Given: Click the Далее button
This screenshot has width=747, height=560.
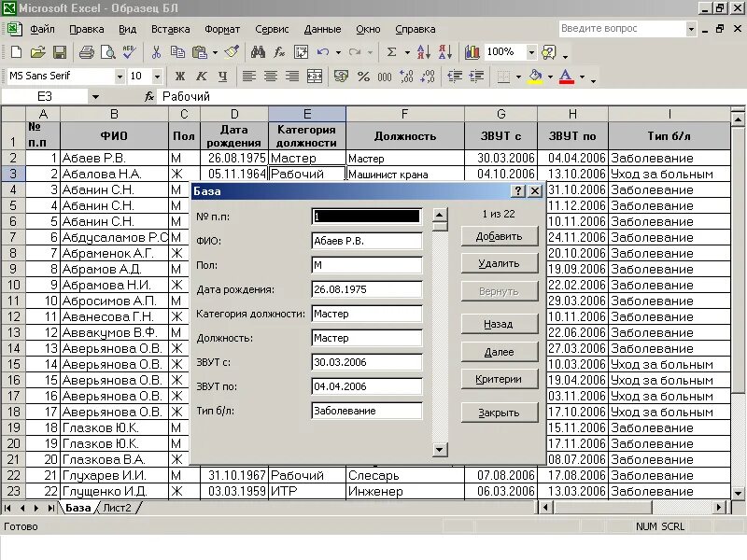Looking at the screenshot, I should [x=500, y=352].
